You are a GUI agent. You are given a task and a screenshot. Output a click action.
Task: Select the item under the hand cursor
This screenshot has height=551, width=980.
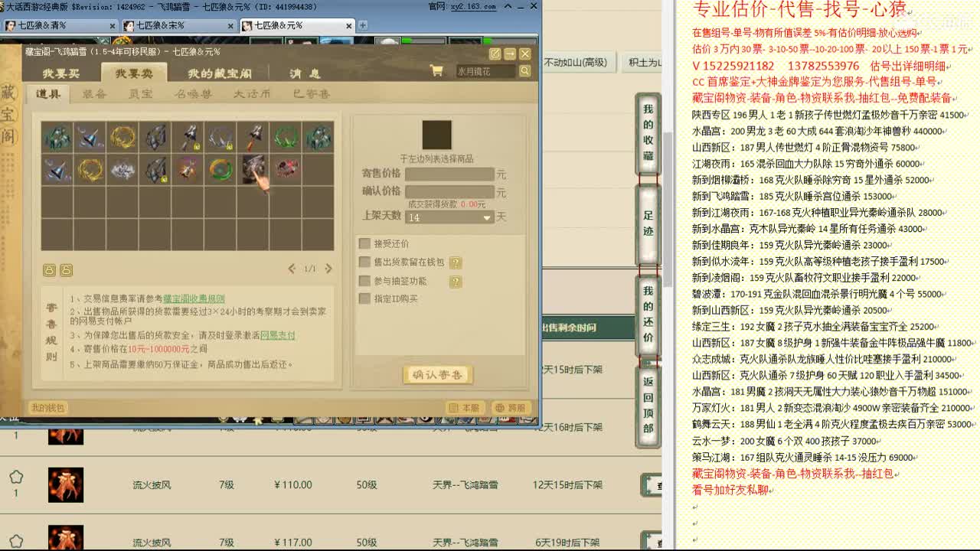click(253, 170)
